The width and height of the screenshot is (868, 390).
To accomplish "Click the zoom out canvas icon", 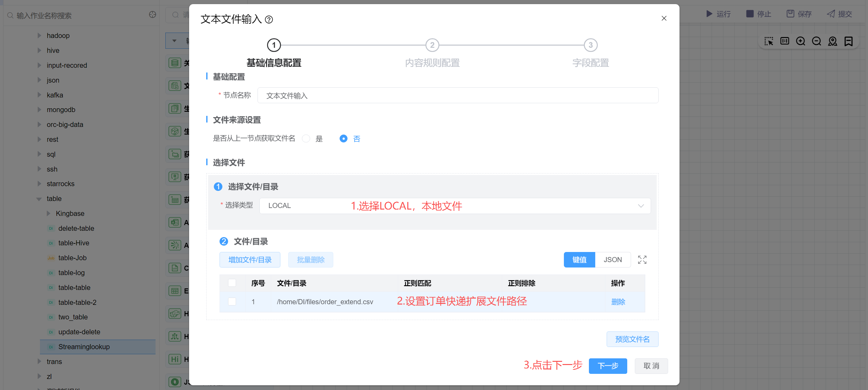I will pos(816,41).
